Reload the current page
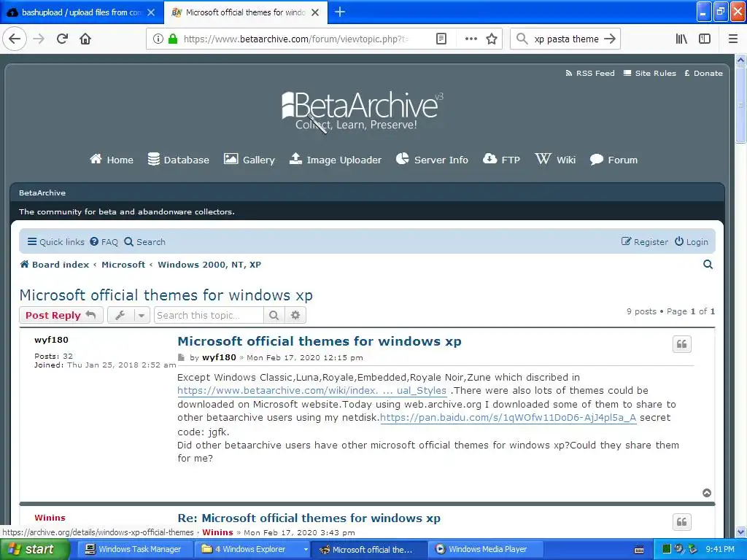747x560 pixels. pyautogui.click(x=63, y=39)
